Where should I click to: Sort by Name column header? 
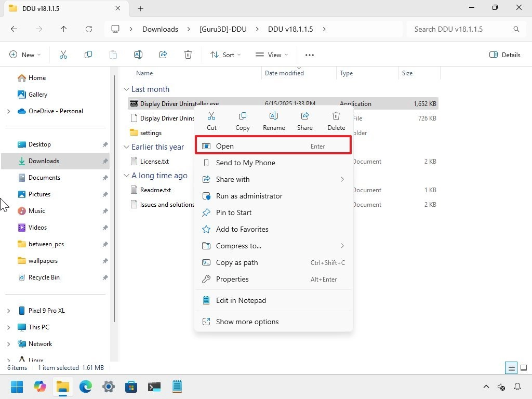[144, 73]
